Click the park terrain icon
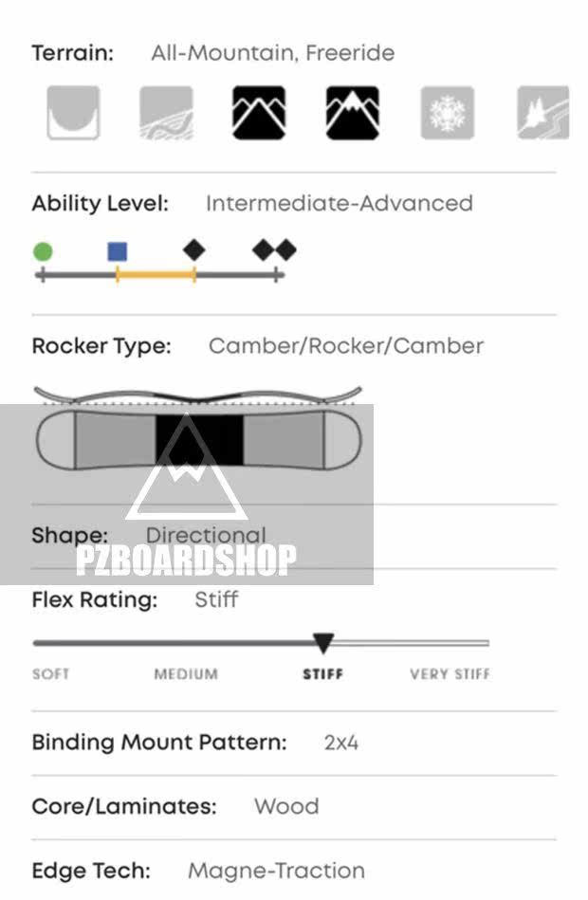The image size is (588, 900). pyautogui.click(x=166, y=113)
